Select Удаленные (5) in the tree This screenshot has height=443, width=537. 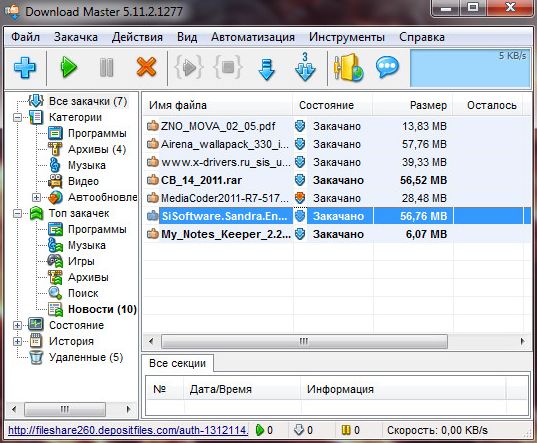[86, 357]
